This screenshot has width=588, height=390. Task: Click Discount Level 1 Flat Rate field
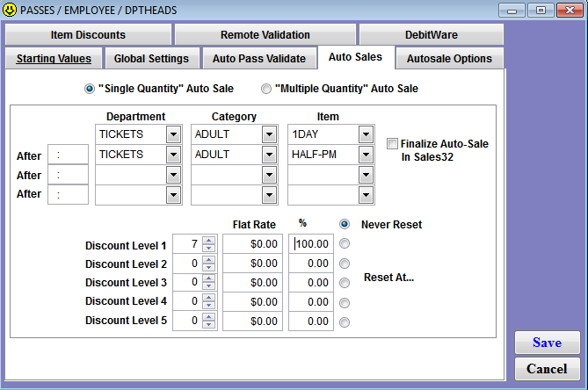coord(252,244)
